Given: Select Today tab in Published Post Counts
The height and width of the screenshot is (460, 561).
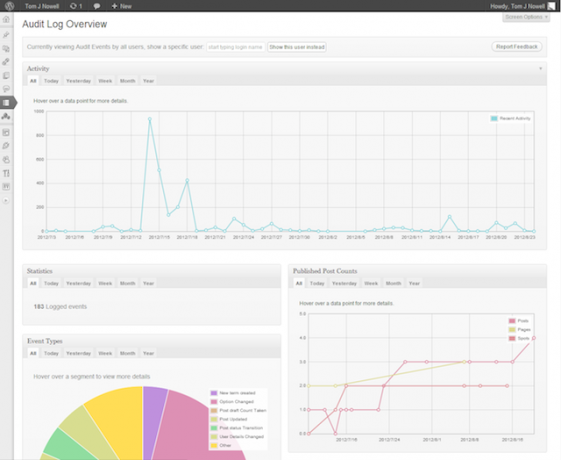Looking at the screenshot, I should pos(317,283).
